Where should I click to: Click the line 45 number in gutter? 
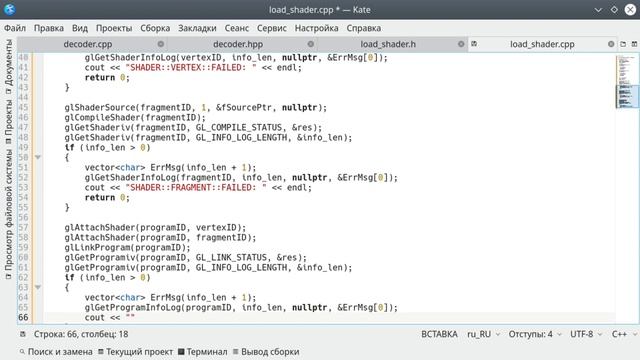[23, 108]
